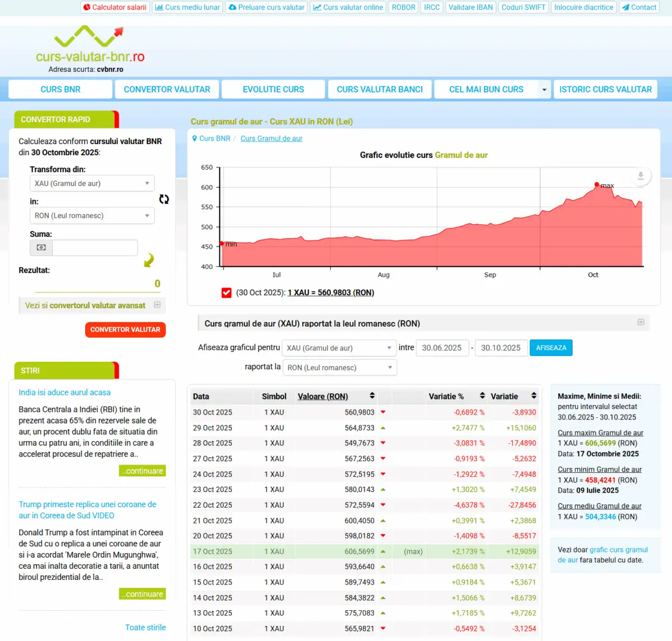Open Curs minim Gramul de aur link

click(x=600, y=470)
